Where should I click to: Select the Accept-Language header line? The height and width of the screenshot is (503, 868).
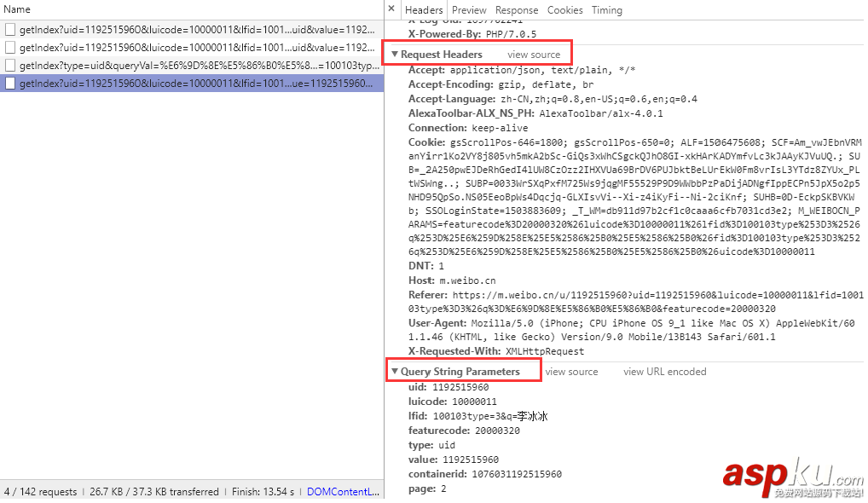[x=553, y=99]
